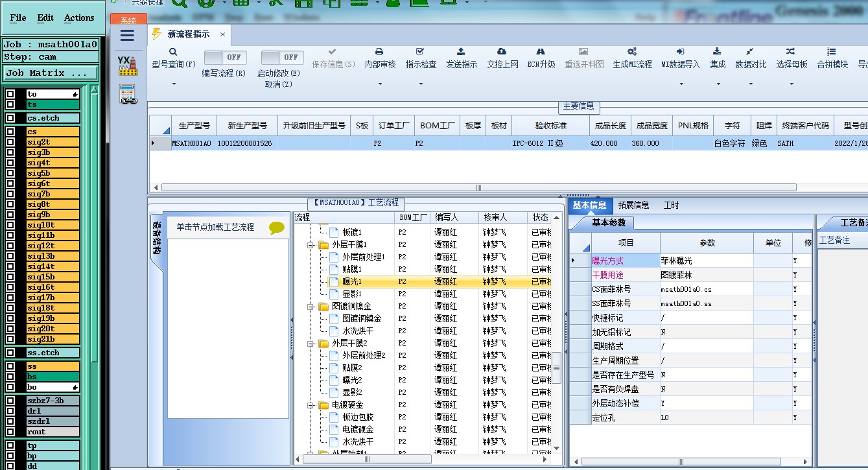Open the Actions menu

[79, 18]
